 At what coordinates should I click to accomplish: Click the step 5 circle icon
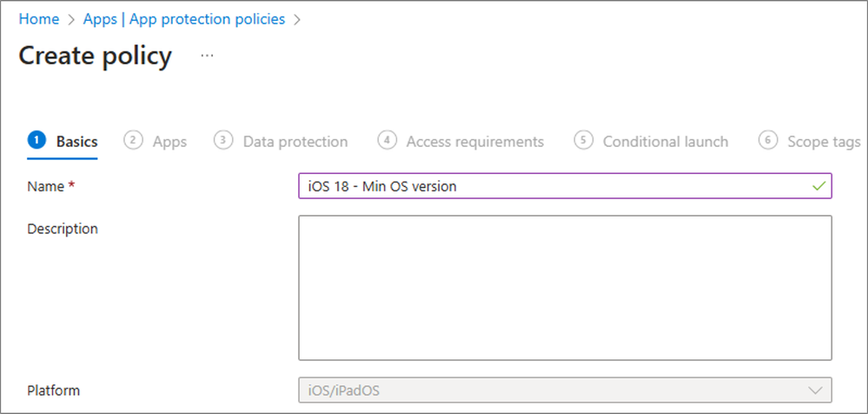coord(583,141)
